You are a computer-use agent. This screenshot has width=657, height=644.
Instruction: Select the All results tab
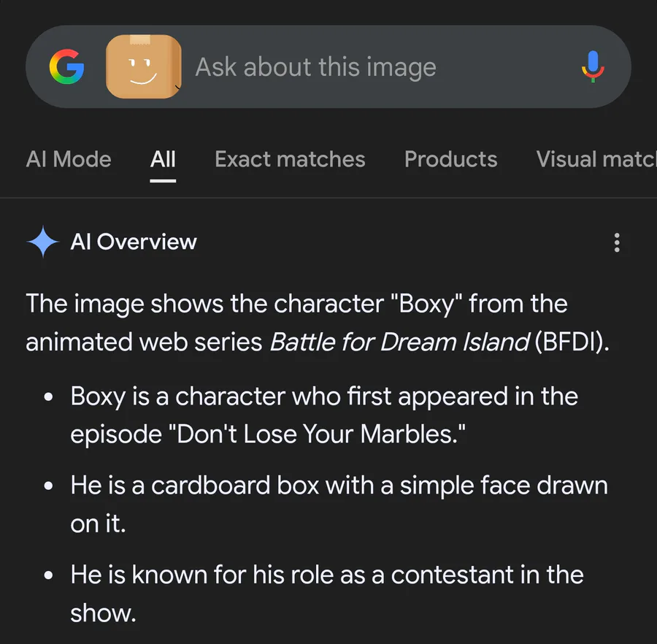point(163,159)
